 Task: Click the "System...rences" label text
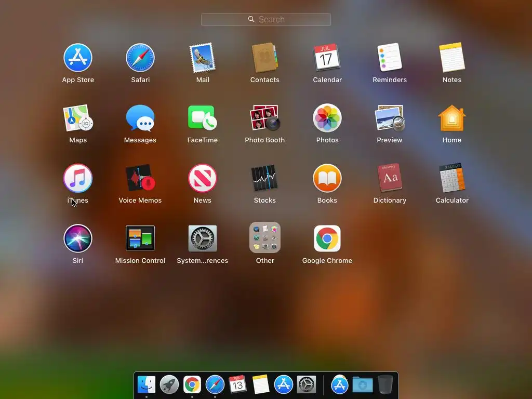click(203, 261)
